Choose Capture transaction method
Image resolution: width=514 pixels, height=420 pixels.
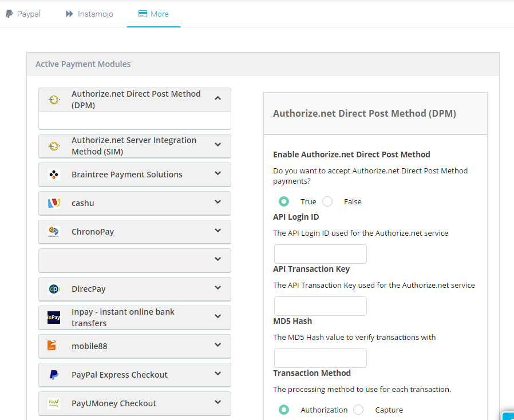coord(358,410)
